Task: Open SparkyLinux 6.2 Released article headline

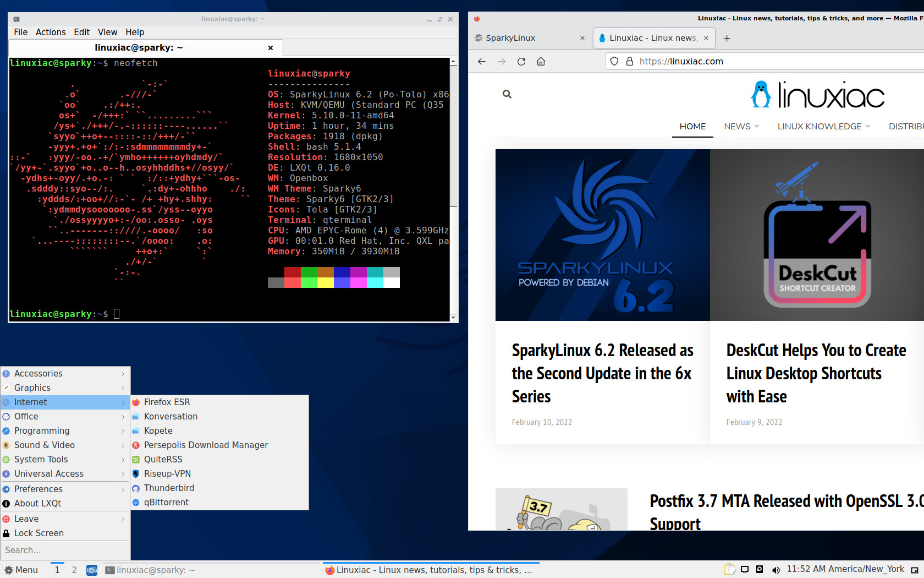Action: 602,373
